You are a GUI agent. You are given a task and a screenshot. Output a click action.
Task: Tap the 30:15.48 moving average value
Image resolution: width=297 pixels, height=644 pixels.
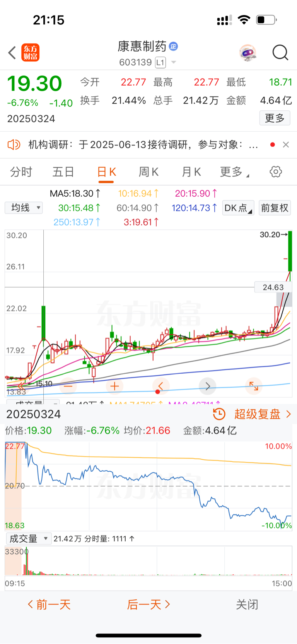click(x=79, y=208)
